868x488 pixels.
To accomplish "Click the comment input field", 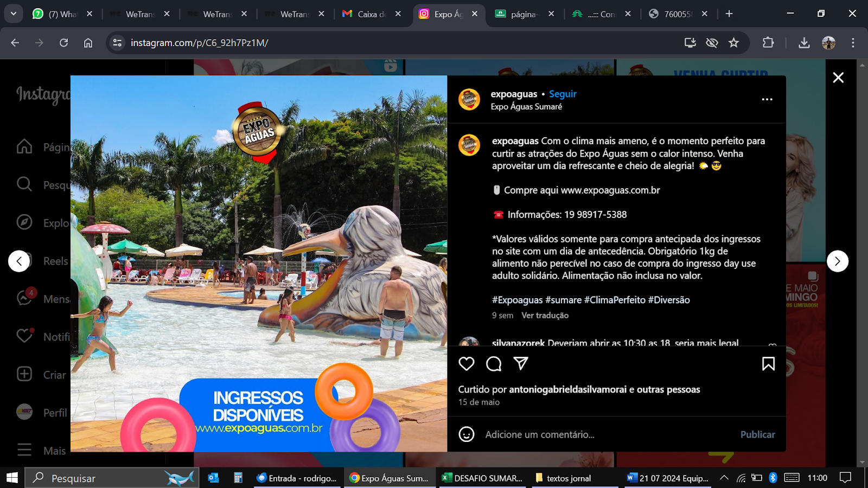I will [608, 434].
